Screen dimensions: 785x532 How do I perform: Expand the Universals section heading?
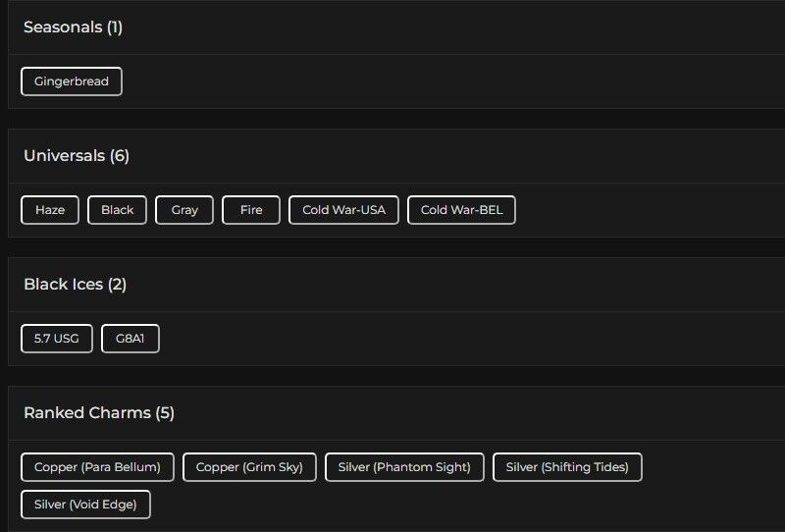[x=65, y=156]
